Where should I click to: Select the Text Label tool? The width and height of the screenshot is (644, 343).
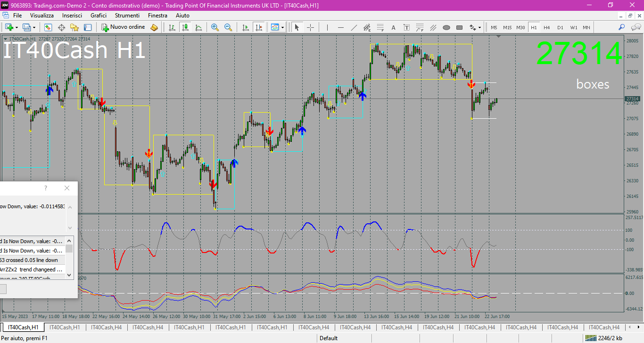point(406,27)
